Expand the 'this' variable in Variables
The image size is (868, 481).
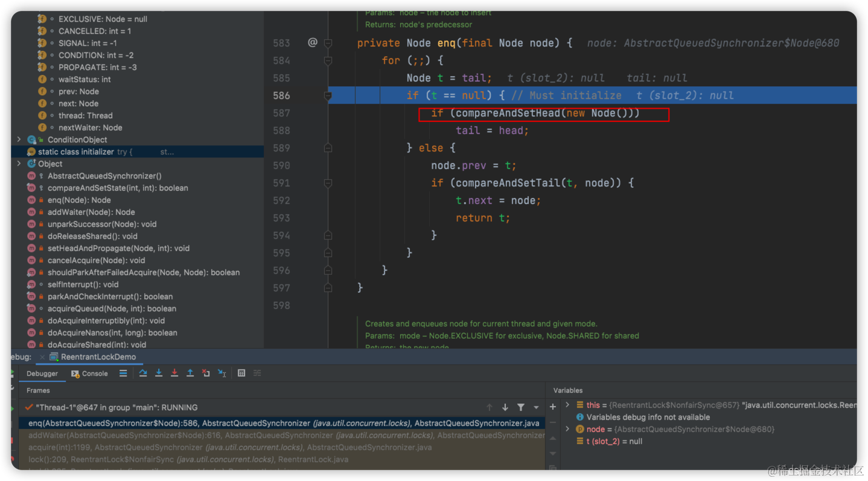[x=567, y=405]
